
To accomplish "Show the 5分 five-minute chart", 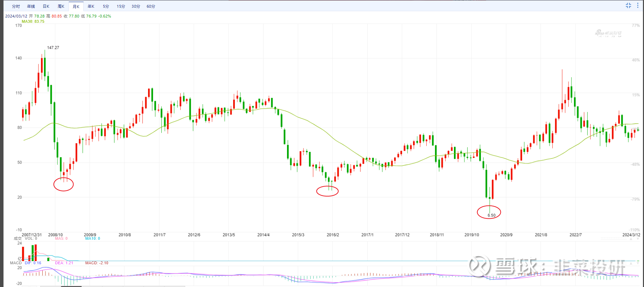I will (x=106, y=6).
